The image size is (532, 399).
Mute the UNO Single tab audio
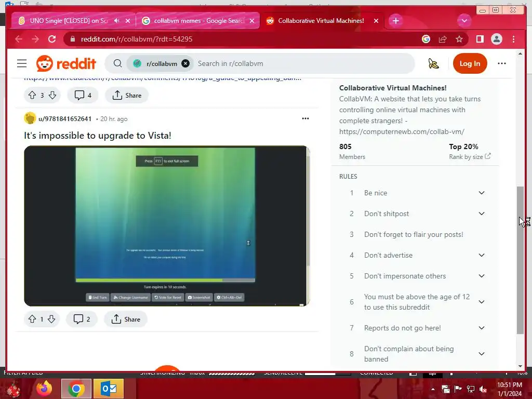click(x=117, y=21)
